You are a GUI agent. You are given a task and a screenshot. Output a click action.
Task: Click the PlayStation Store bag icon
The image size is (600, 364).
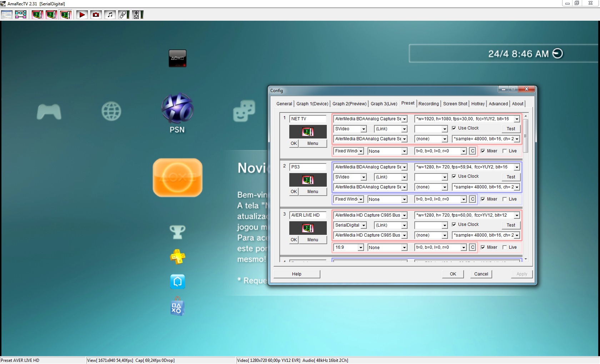click(177, 307)
